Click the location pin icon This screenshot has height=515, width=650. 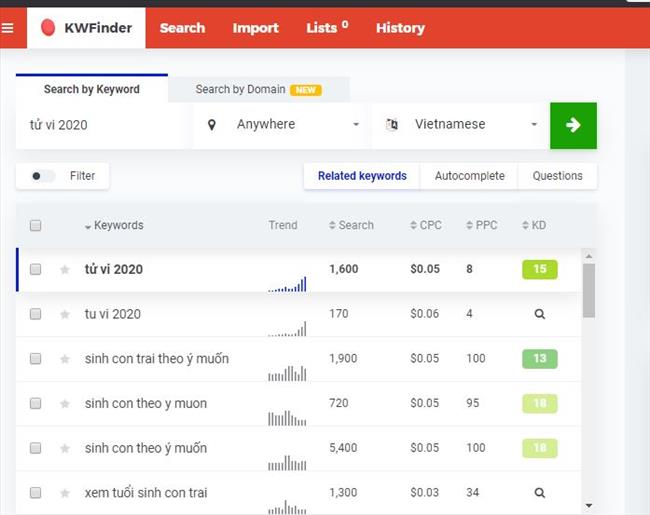click(211, 125)
